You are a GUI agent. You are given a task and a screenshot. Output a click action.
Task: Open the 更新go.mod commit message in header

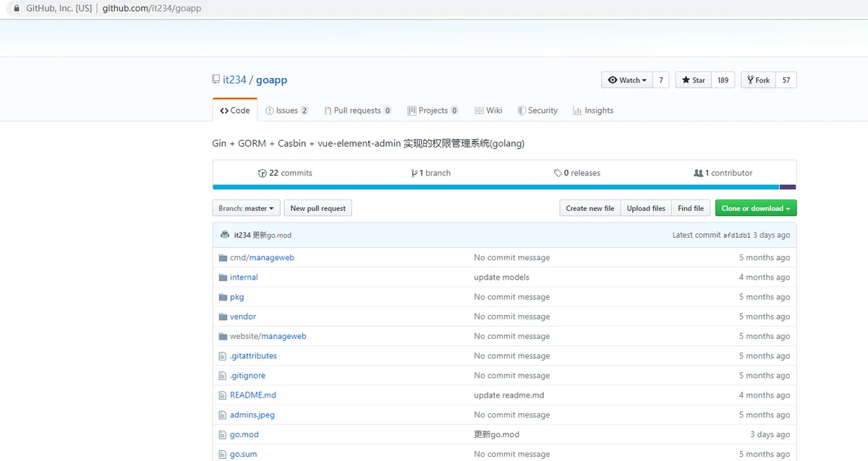coord(272,235)
